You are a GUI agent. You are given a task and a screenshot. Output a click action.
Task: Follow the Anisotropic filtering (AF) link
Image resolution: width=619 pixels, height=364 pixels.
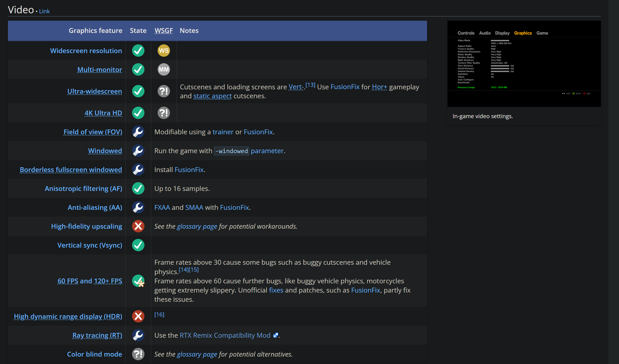point(83,188)
